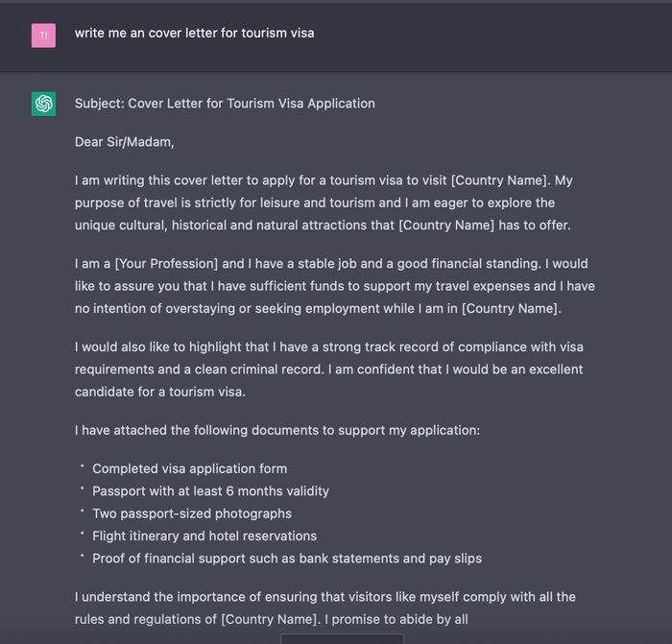672x644 pixels.
Task: Click the partially visible button at the bottom
Action: (342, 639)
